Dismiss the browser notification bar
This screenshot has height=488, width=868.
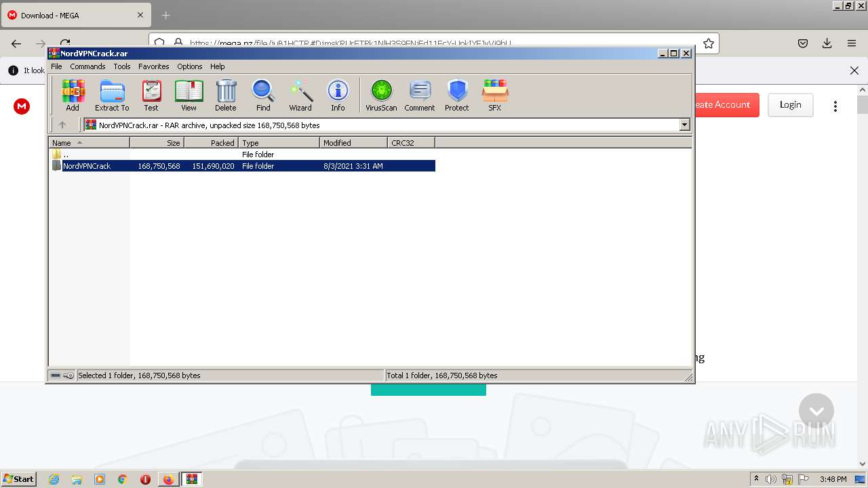coord(854,70)
